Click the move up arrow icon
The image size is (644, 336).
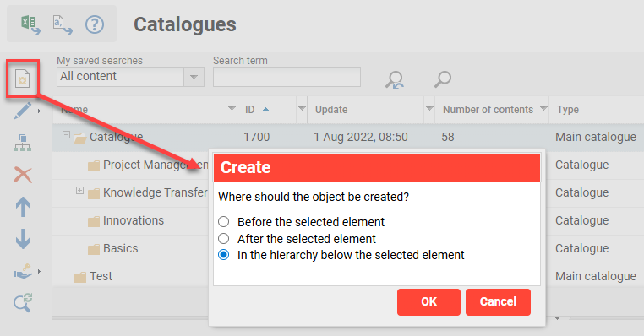point(23,207)
